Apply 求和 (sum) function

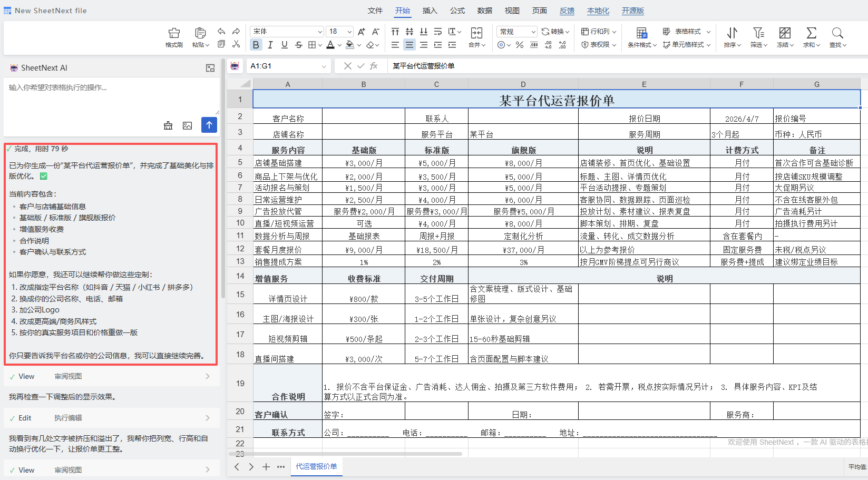811,37
